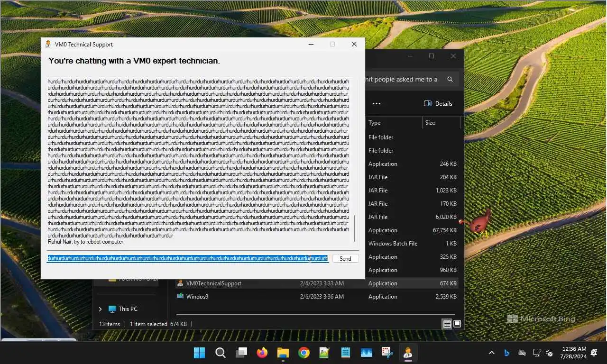Click the 'Rahul Nair: try to reboot computer' message
Image resolution: width=607 pixels, height=364 pixels.
click(x=85, y=242)
